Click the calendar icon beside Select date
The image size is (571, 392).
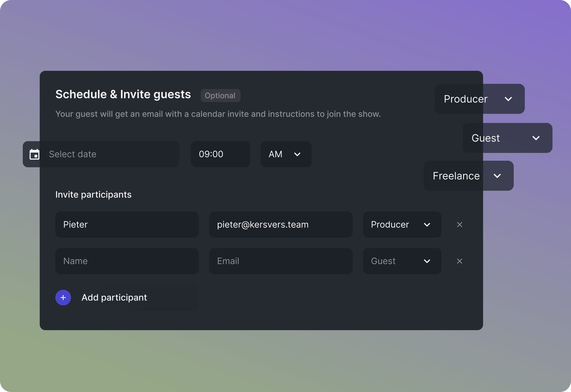tap(34, 154)
